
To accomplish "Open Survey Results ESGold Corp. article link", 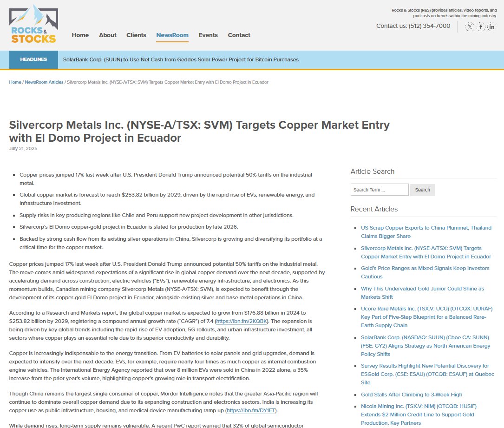I will pyautogui.click(x=427, y=374).
